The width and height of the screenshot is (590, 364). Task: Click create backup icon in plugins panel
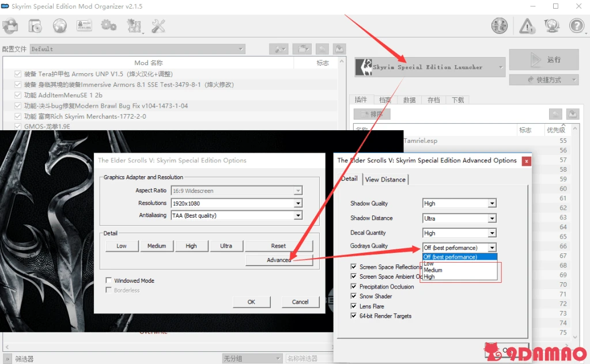[573, 114]
